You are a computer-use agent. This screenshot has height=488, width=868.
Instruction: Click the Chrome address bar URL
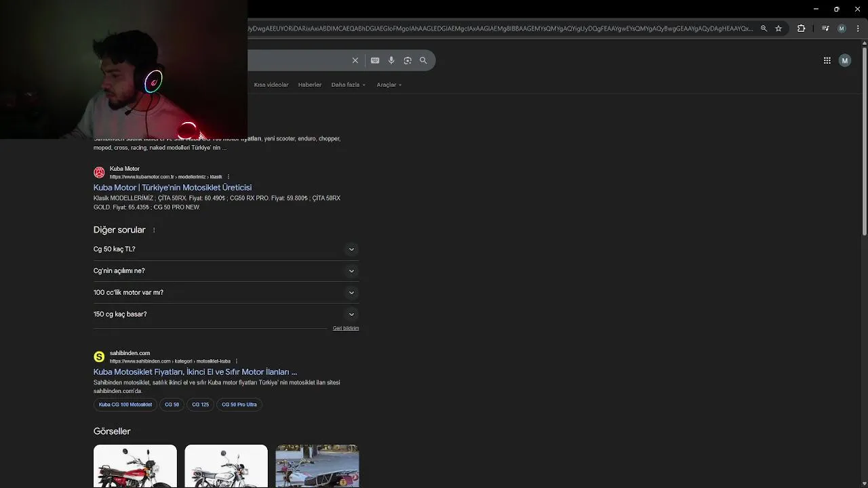point(500,28)
